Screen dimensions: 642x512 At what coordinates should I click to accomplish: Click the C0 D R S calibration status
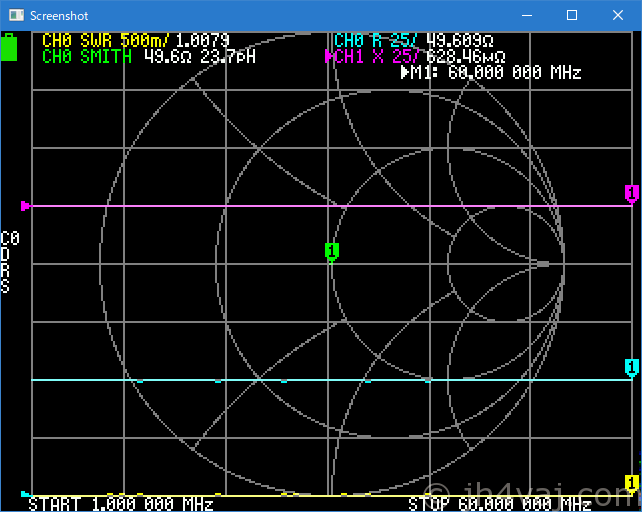(9, 262)
